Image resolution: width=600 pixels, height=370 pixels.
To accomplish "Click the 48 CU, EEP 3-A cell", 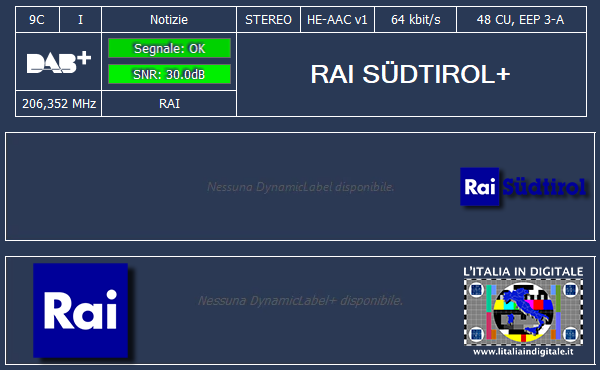I will [x=521, y=20].
